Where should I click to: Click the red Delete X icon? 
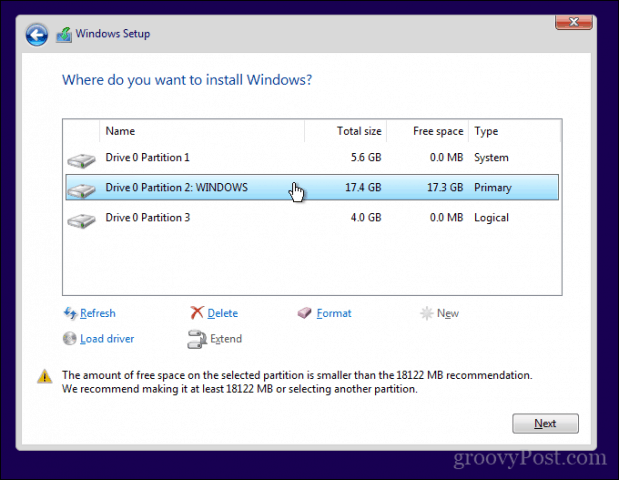(x=197, y=313)
